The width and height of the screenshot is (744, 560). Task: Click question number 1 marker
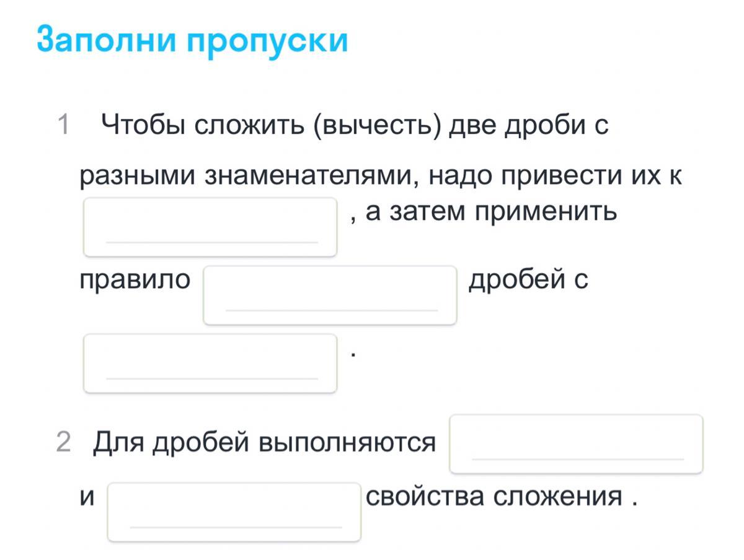click(x=63, y=125)
